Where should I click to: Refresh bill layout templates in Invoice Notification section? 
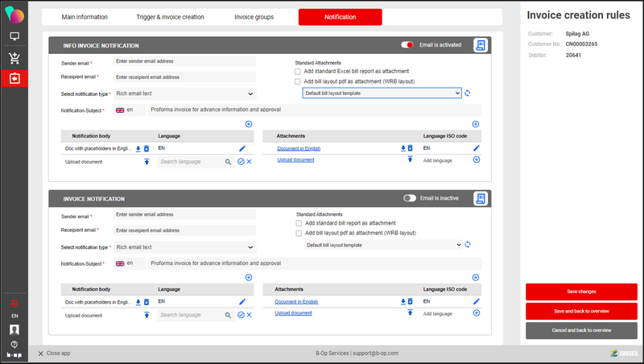point(468,245)
